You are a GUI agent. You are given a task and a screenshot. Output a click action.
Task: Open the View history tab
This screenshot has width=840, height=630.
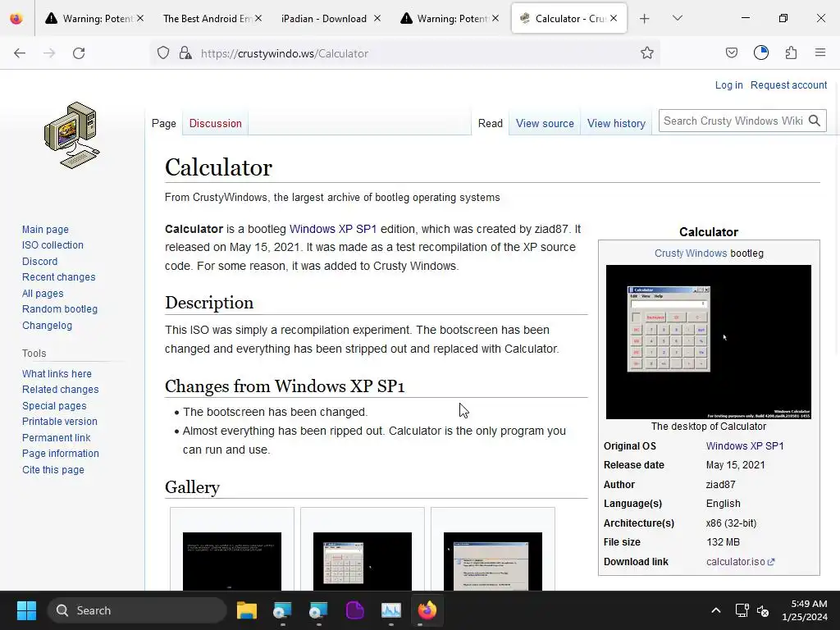click(616, 123)
